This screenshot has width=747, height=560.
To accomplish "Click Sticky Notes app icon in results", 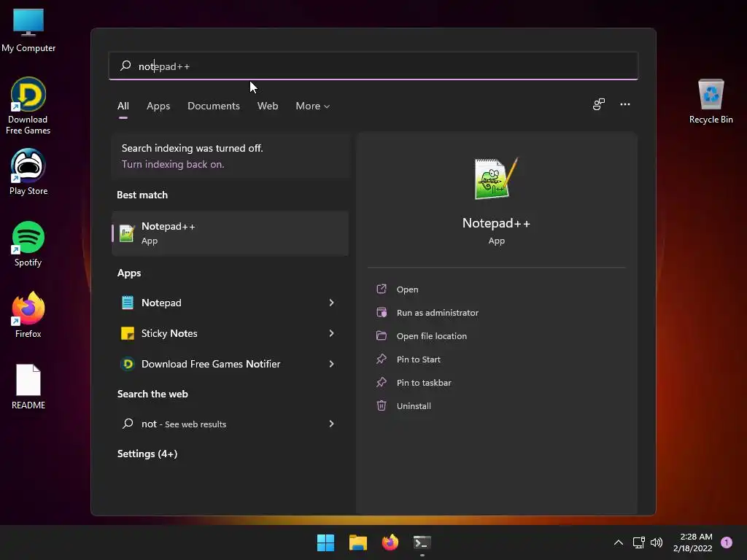I will click(127, 333).
